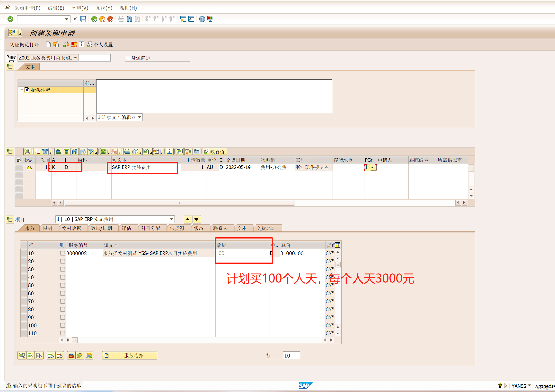The image size is (555, 392).
Task: Click the 行 line number input field
Action: pos(291,356)
